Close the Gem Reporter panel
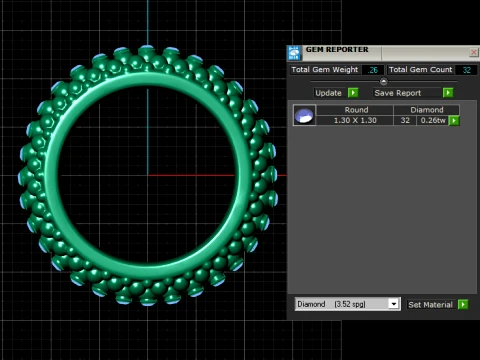480x360 pixels. [474, 52]
